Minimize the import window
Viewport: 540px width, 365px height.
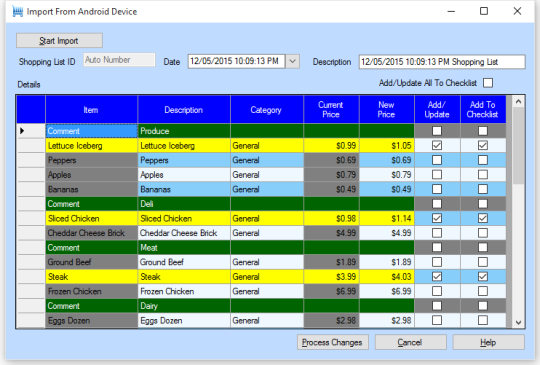451,11
